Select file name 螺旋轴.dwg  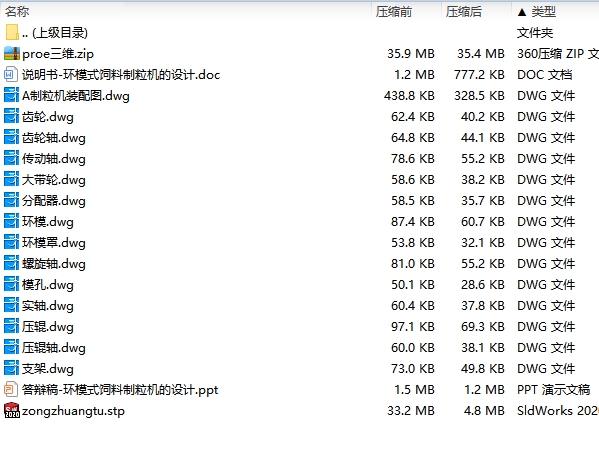tap(54, 264)
